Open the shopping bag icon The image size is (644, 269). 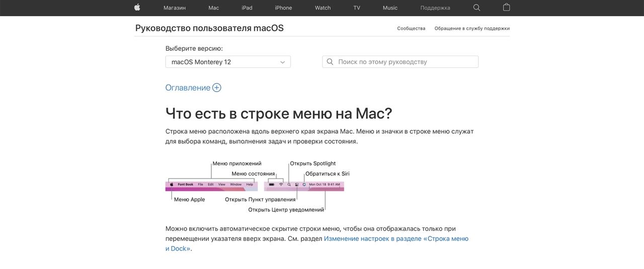(x=507, y=8)
